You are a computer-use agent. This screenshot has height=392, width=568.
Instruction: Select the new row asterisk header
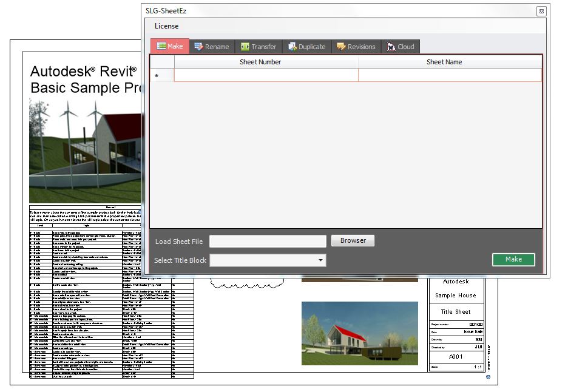tap(162, 75)
